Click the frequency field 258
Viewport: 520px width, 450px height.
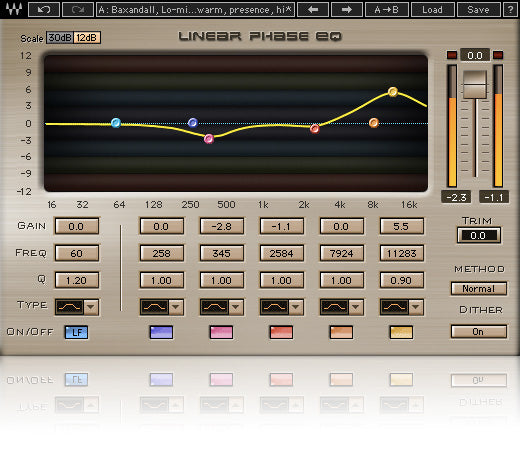pos(162,253)
